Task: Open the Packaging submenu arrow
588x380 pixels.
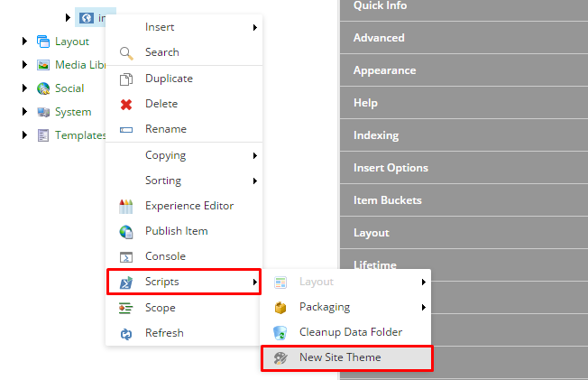Action: point(424,307)
